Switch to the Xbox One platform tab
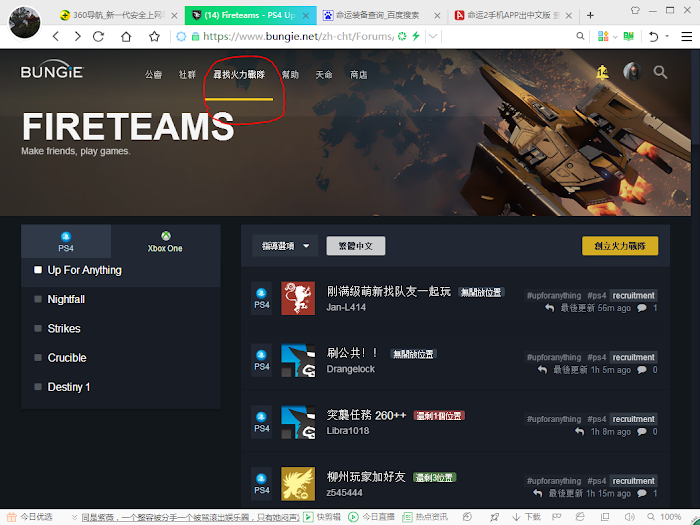Image resolution: width=700 pixels, height=525 pixels. 165,242
